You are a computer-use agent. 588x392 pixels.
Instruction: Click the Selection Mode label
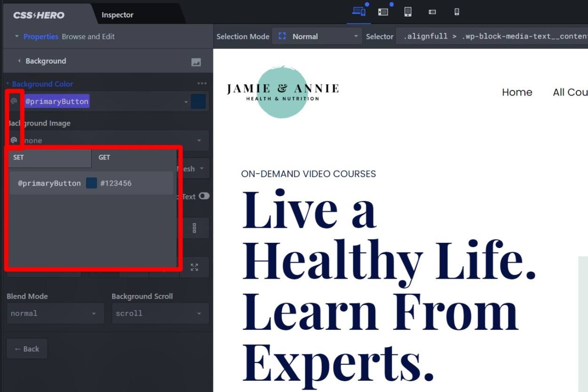pos(243,36)
